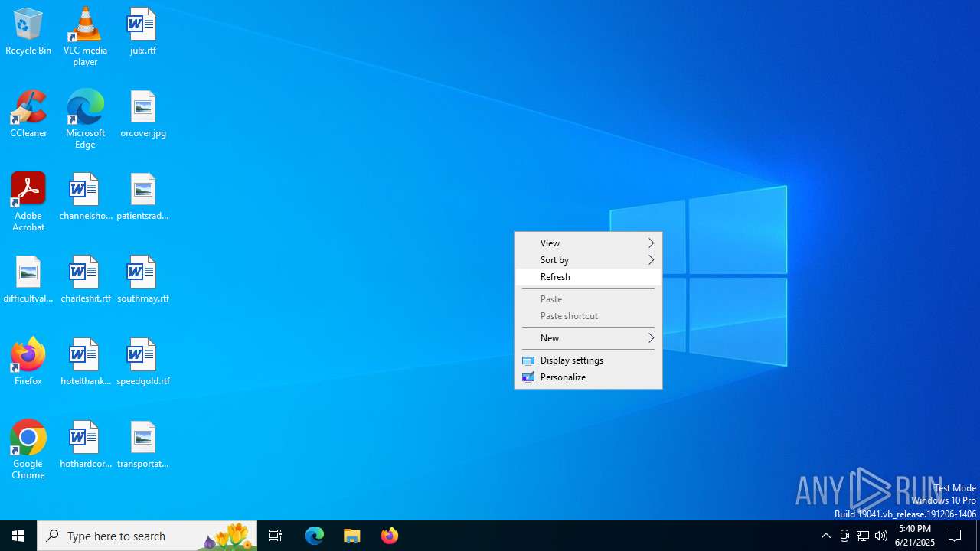Open Display settings from the context menu
The height and width of the screenshot is (551, 980).
(x=588, y=360)
